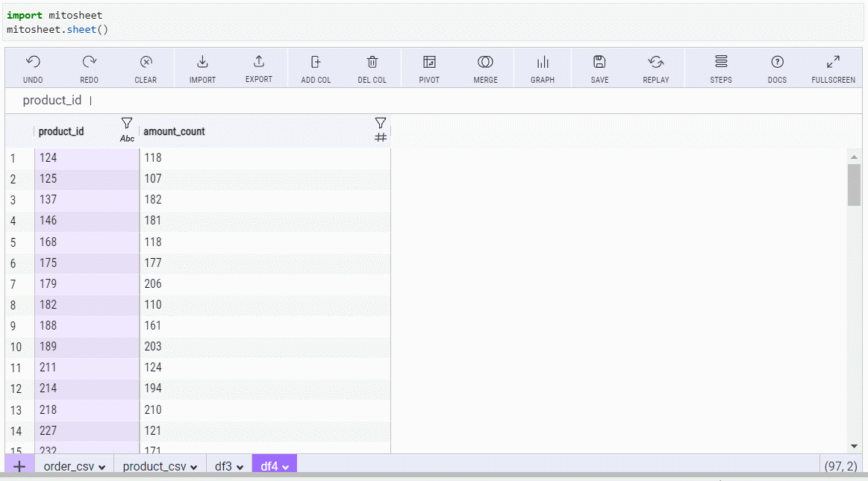Screen dimensions: 868x481
Task: Open the Pivot table tool
Action: point(429,63)
